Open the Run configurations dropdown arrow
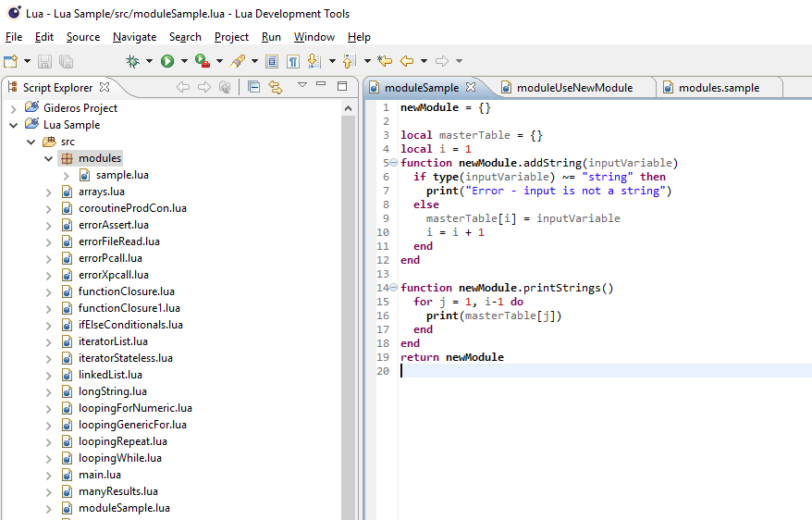The image size is (812, 520). 184,61
